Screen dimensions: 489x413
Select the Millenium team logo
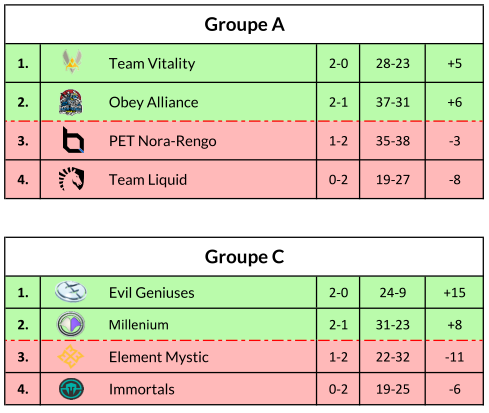coord(71,324)
